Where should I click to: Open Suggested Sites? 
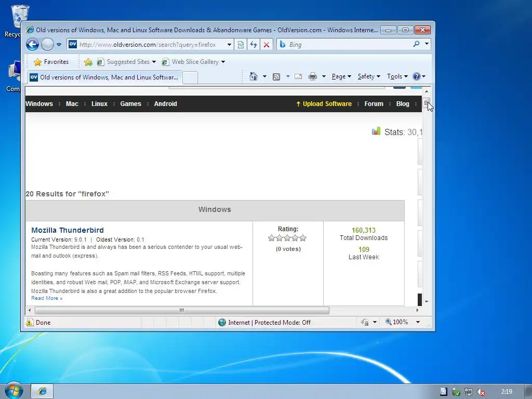pyautogui.click(x=126, y=62)
